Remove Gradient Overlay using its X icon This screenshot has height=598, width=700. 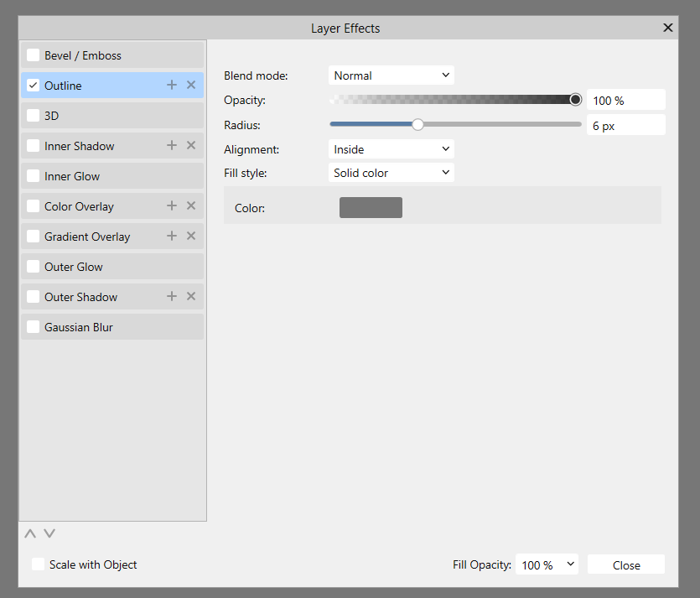point(190,236)
